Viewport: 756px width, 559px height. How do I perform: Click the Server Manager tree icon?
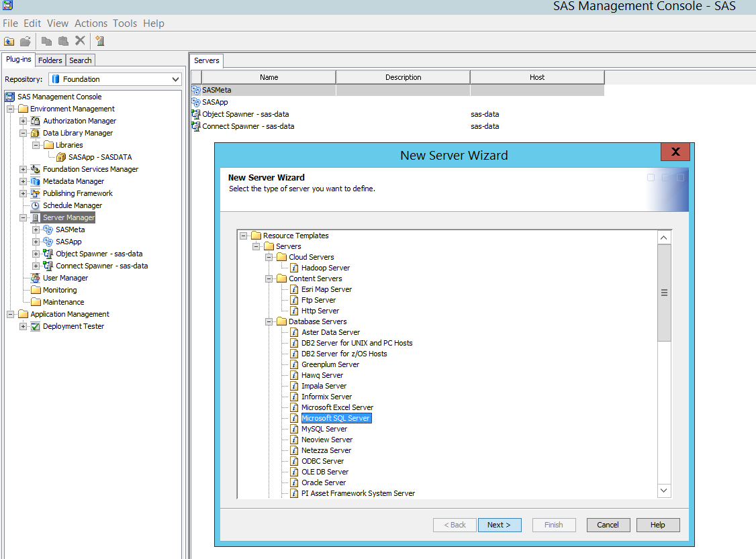click(35, 218)
